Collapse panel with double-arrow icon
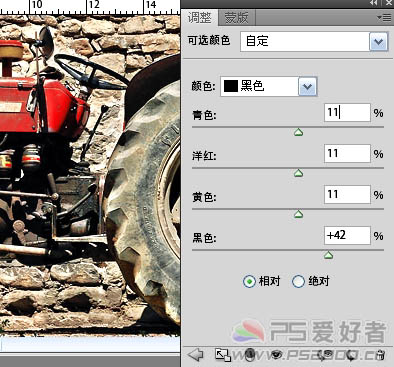The height and width of the screenshot is (367, 394). [374, 3]
